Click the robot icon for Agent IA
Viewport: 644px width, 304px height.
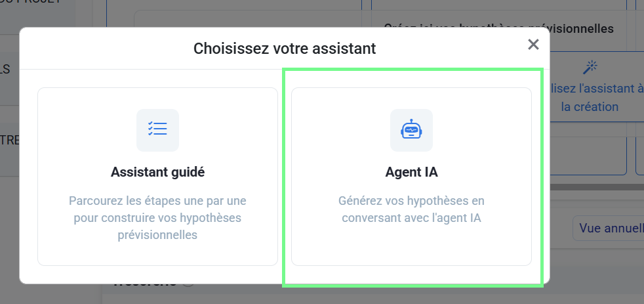pos(411,129)
